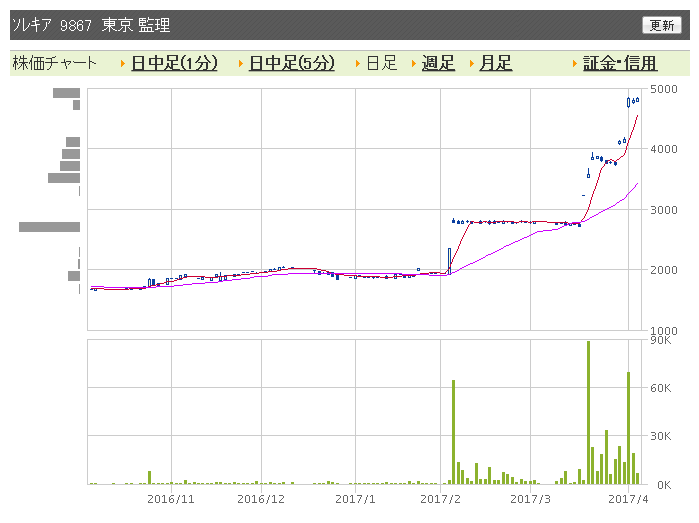The height and width of the screenshot is (523, 699).
Task: Open the 証金・信用 margin link
Action: 620,63
